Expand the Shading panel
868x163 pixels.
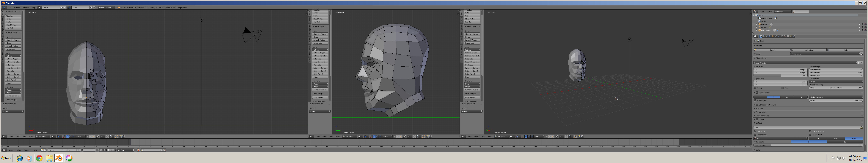(759, 108)
